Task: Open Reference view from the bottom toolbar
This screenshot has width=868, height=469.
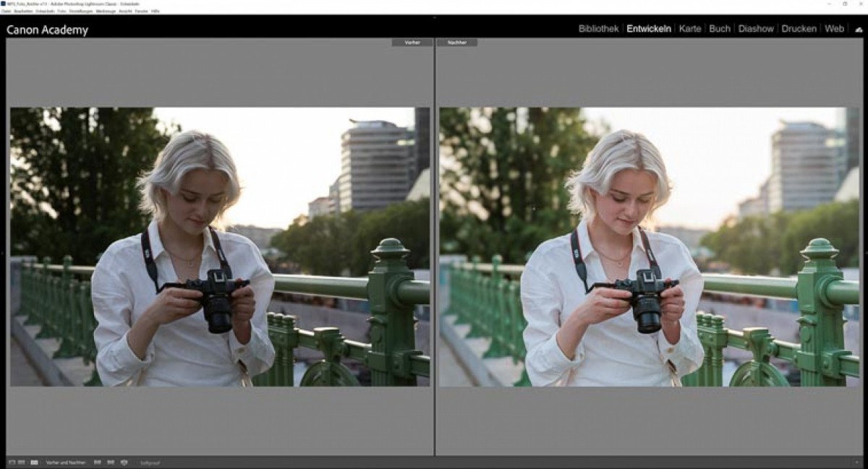Action: pyautogui.click(x=22, y=462)
